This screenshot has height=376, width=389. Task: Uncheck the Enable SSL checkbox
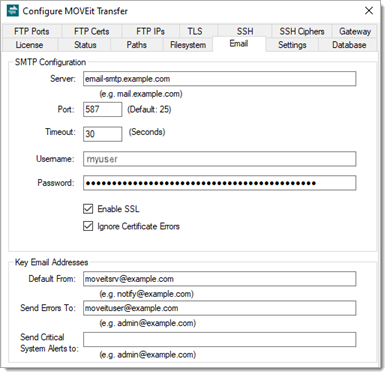click(88, 209)
